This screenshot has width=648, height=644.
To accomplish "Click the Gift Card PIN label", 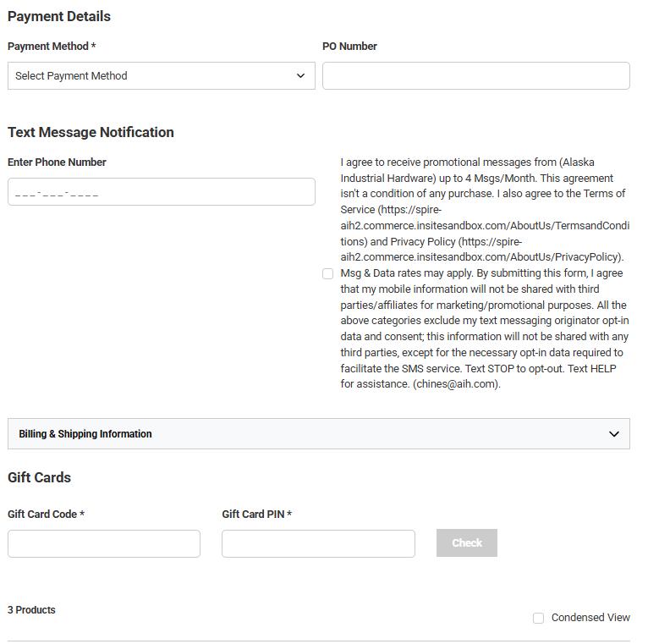I will pyautogui.click(x=256, y=515).
